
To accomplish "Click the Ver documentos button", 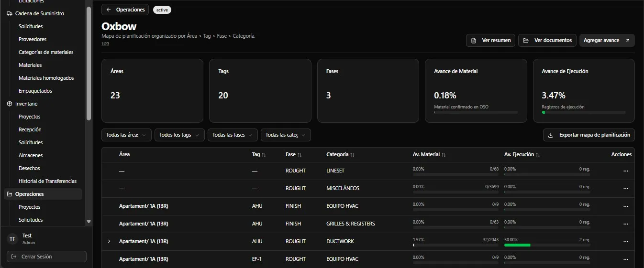I will pos(547,41).
